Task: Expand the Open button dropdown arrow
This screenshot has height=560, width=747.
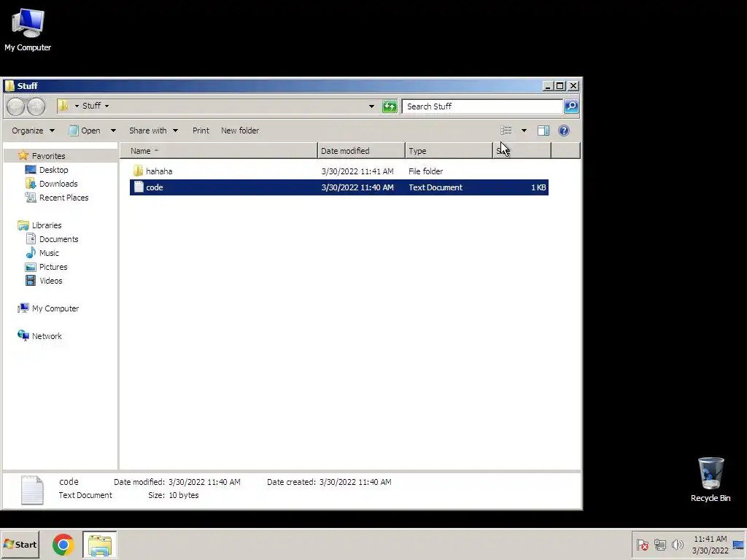Action: pyautogui.click(x=113, y=131)
